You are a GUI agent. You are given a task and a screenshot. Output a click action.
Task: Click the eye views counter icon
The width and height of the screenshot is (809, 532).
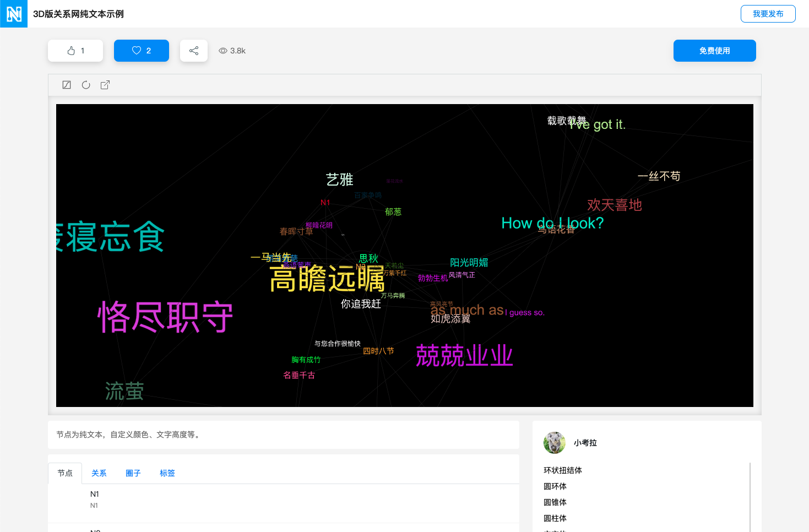coord(223,51)
